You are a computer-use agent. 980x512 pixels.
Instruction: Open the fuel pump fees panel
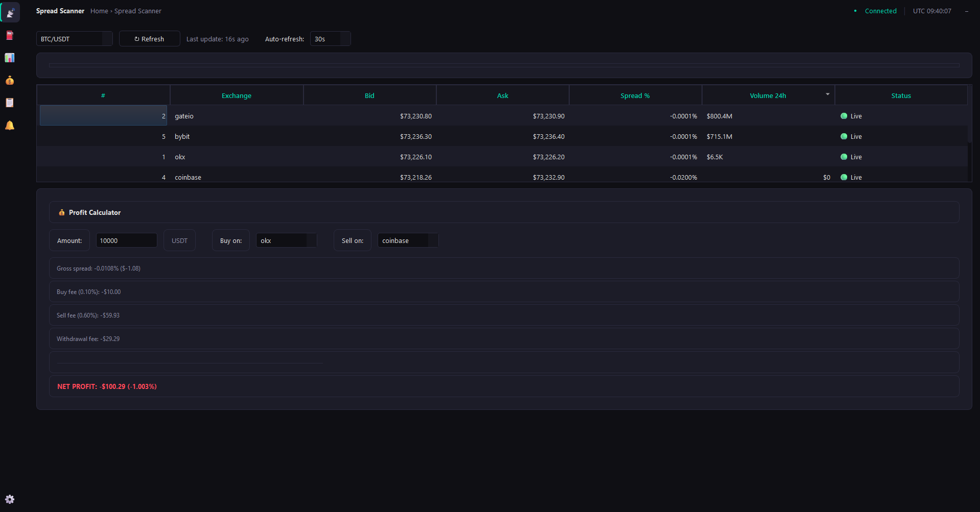[x=10, y=35]
